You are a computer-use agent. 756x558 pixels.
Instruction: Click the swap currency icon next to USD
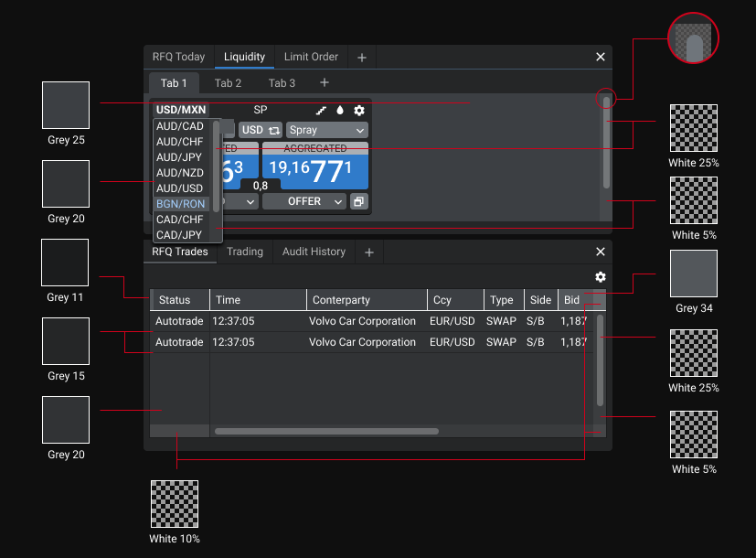274,130
